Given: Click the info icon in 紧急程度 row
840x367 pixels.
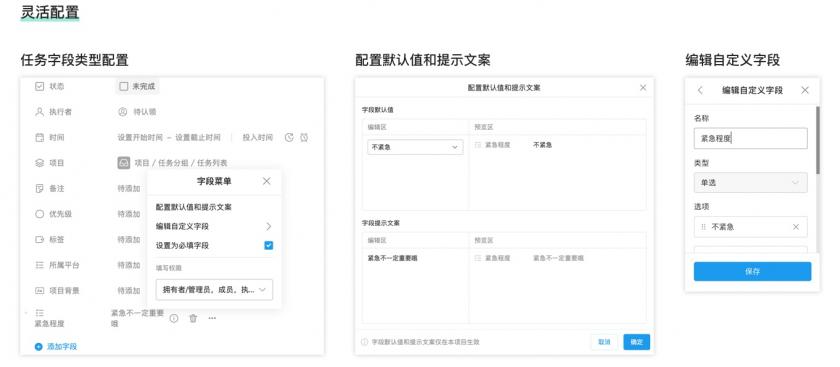Looking at the screenshot, I should click(174, 318).
